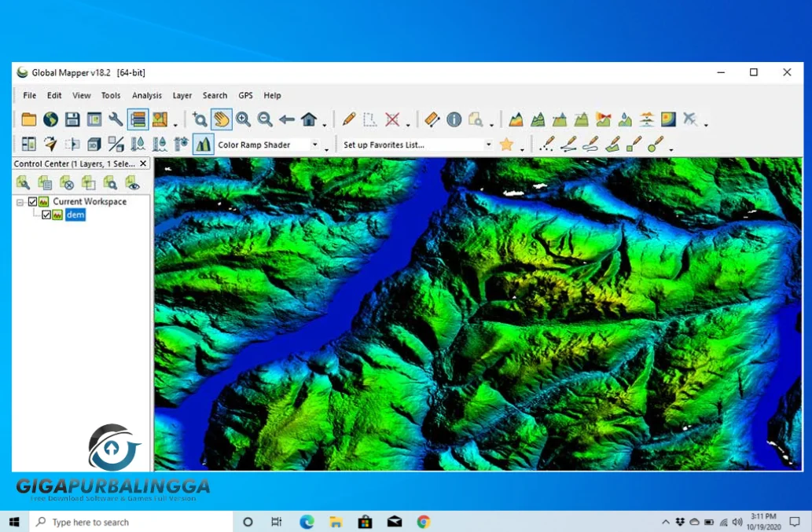Expand options arrow beside favorites star
The height and width of the screenshot is (532, 812).
click(x=522, y=150)
